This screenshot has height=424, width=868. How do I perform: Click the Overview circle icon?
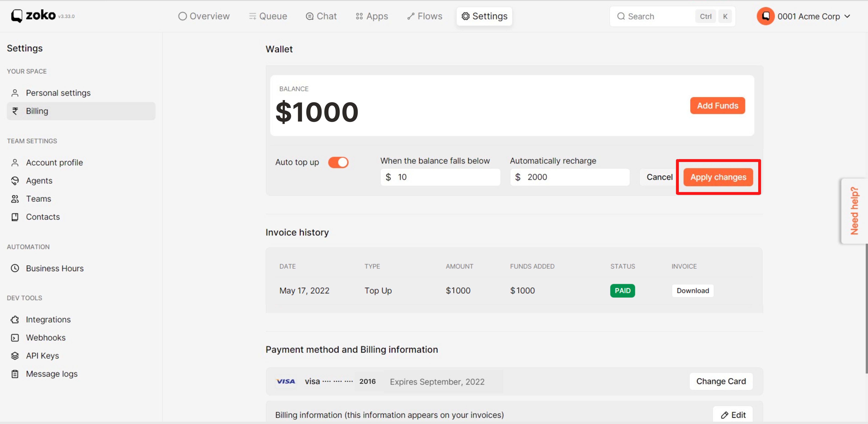pyautogui.click(x=182, y=16)
